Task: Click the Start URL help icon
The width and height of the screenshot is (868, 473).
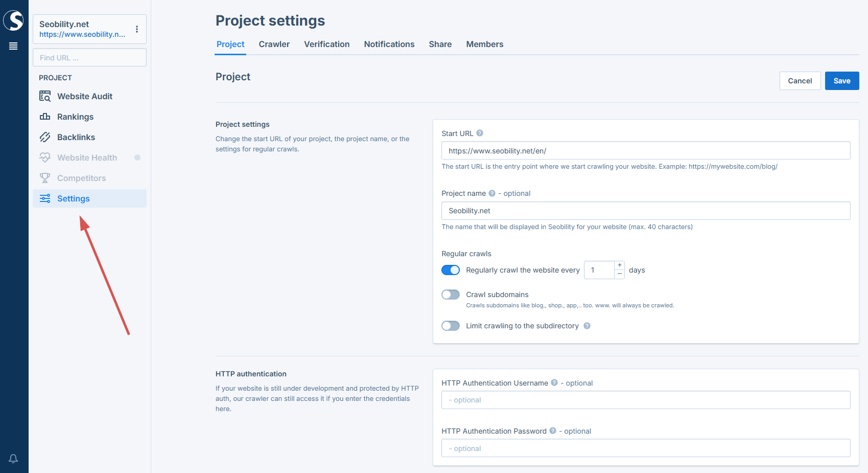Action: [480, 133]
